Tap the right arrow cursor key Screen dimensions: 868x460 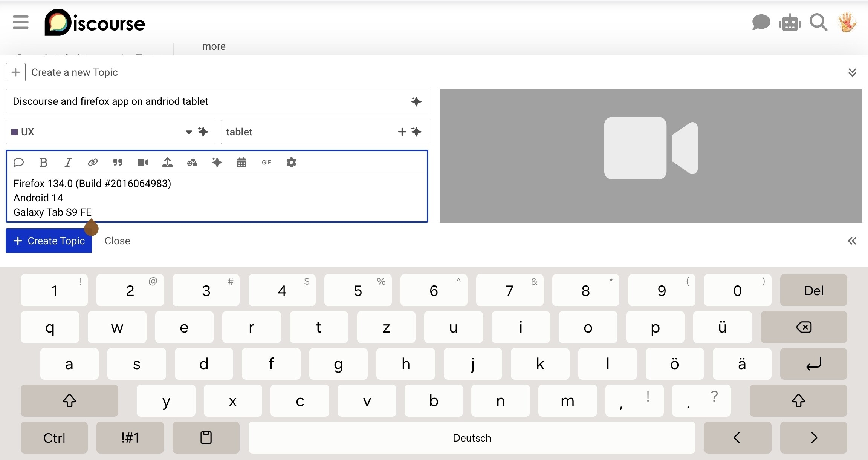(x=813, y=437)
